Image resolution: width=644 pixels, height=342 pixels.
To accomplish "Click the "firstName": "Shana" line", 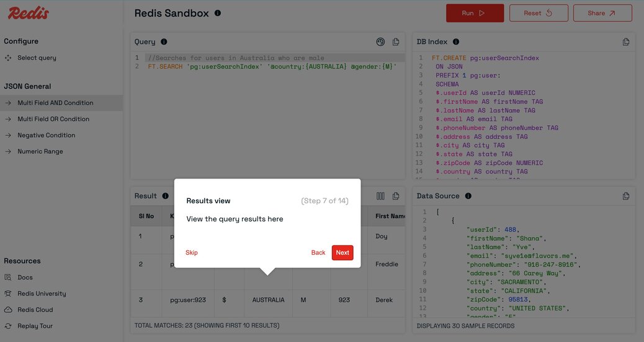I will [506, 239].
